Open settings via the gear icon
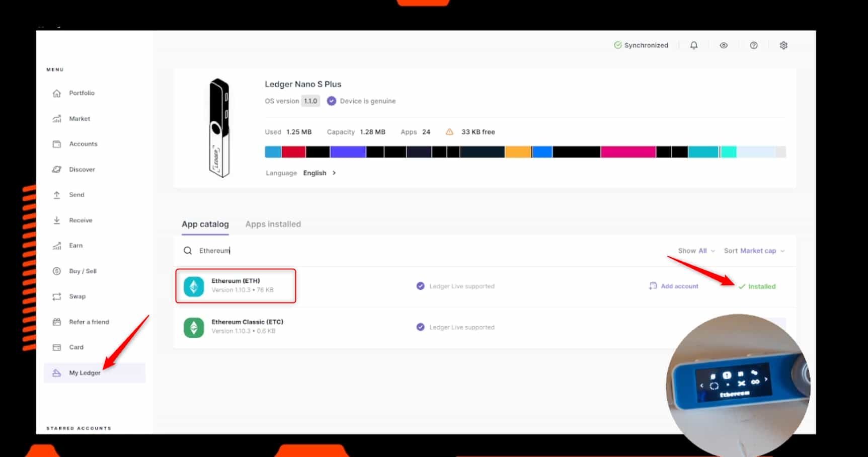The width and height of the screenshot is (868, 457). [x=783, y=45]
